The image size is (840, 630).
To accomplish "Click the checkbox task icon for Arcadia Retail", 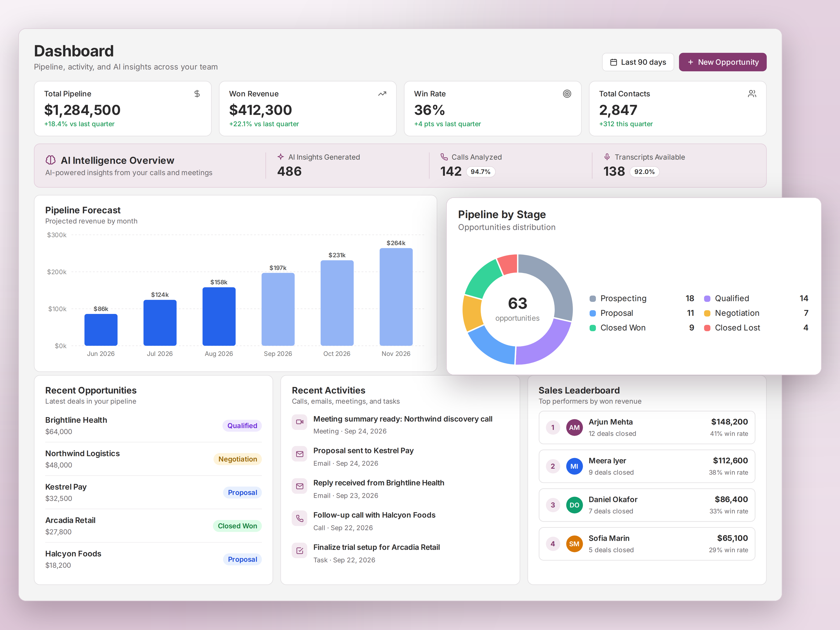I will click(300, 551).
